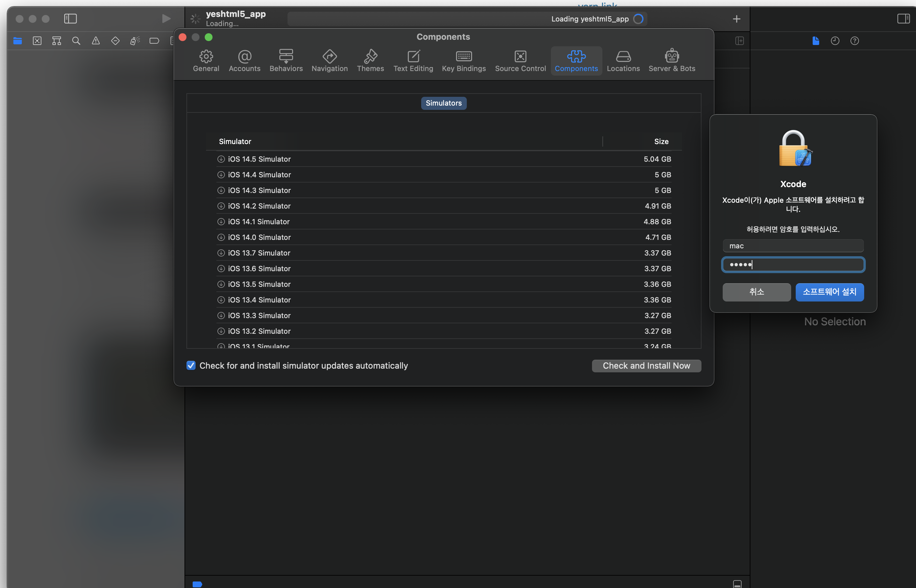Select the Simulators segment button

[443, 103]
